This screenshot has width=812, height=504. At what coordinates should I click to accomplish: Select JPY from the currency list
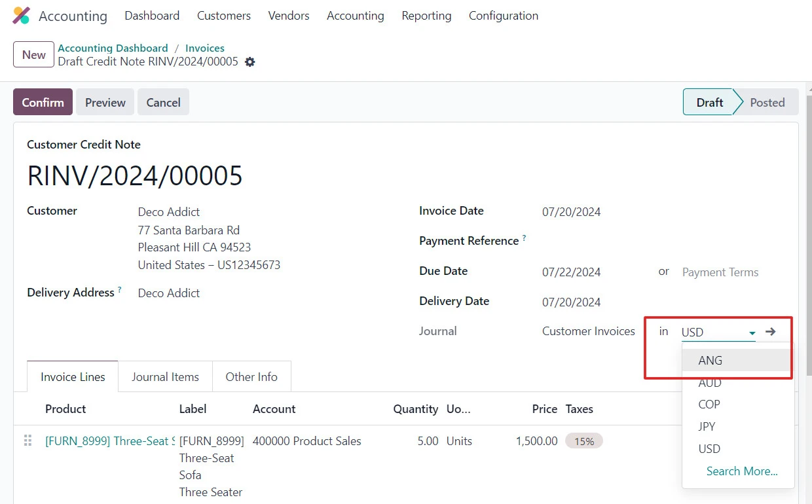[707, 426]
